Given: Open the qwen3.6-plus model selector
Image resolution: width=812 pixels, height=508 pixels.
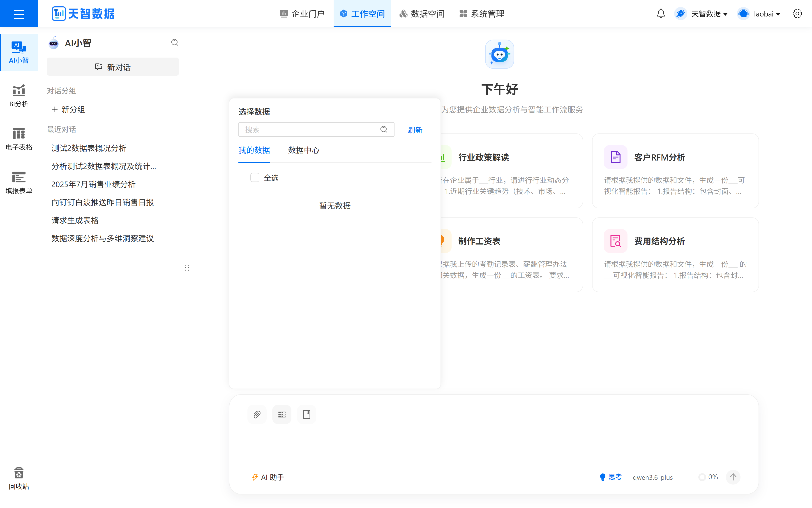Looking at the screenshot, I should point(653,478).
